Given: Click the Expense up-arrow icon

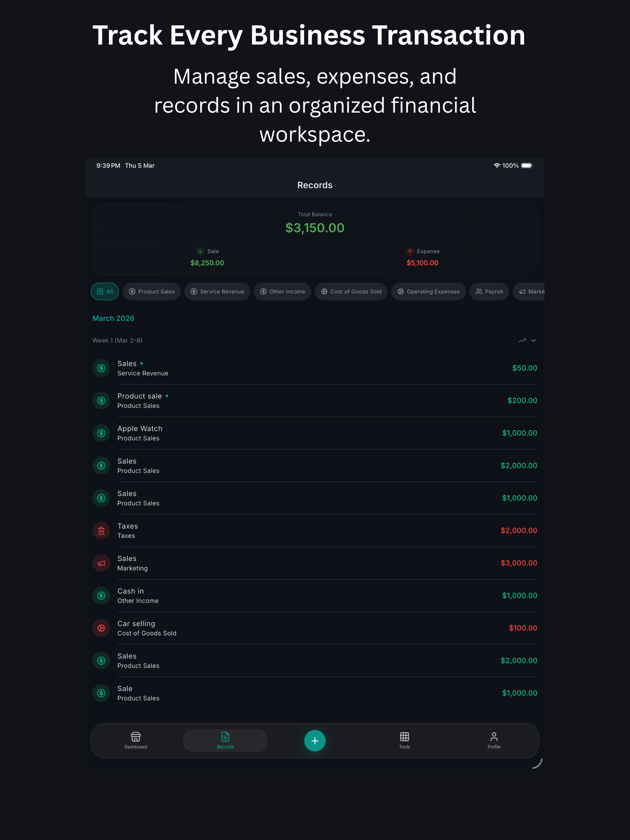Looking at the screenshot, I should click(410, 252).
